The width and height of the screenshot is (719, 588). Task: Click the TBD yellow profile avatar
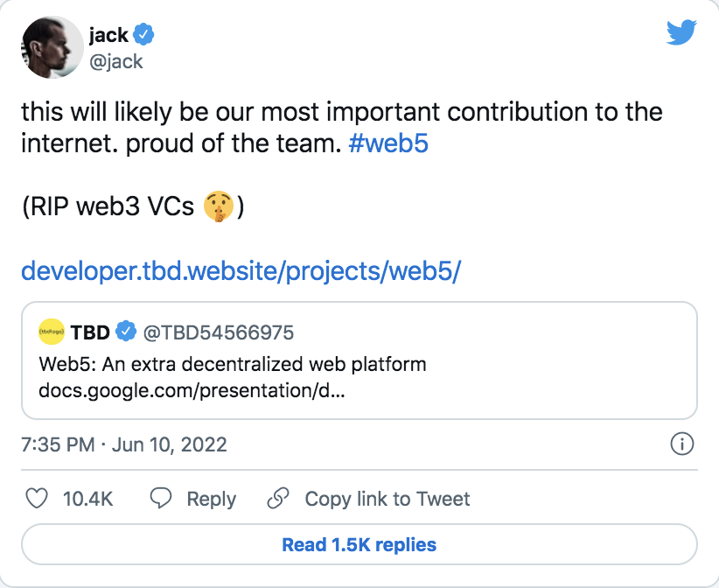coord(51,332)
